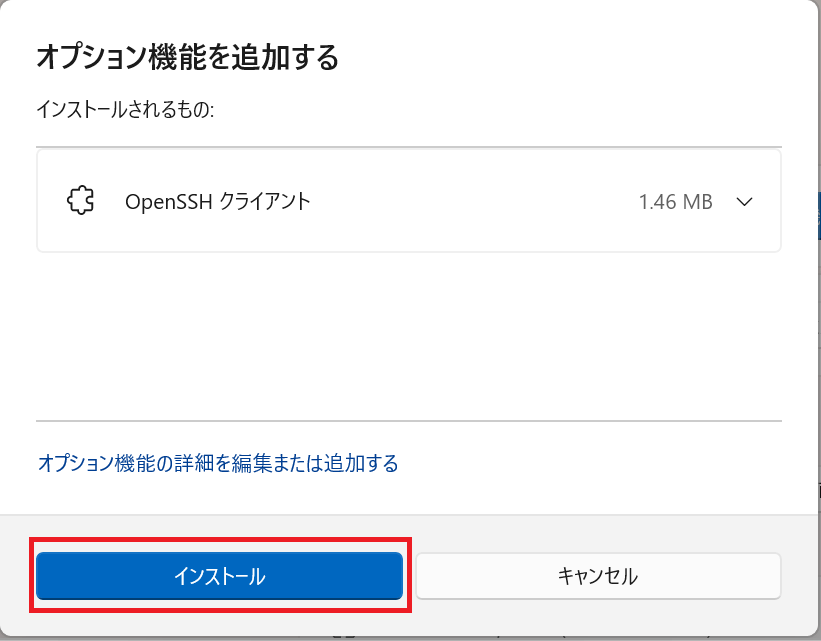Viewport: 821px width, 641px height.
Task: Click the オプション機能を追加する dialog heading
Action: (187, 57)
